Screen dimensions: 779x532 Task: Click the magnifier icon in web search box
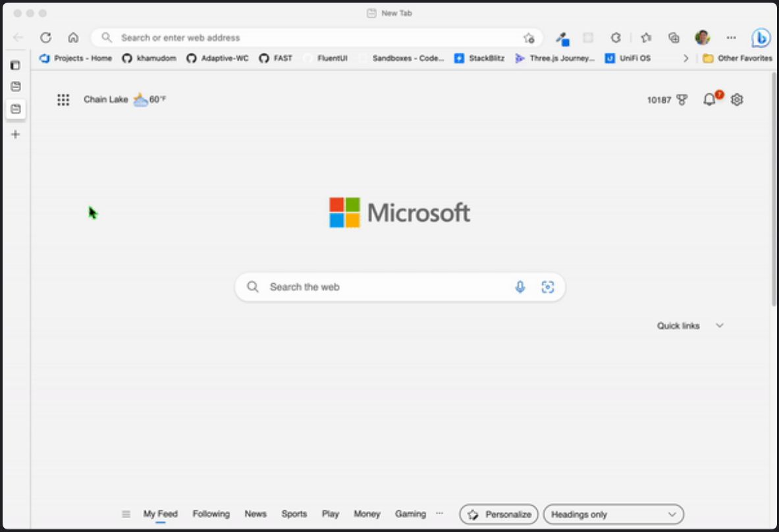point(253,287)
